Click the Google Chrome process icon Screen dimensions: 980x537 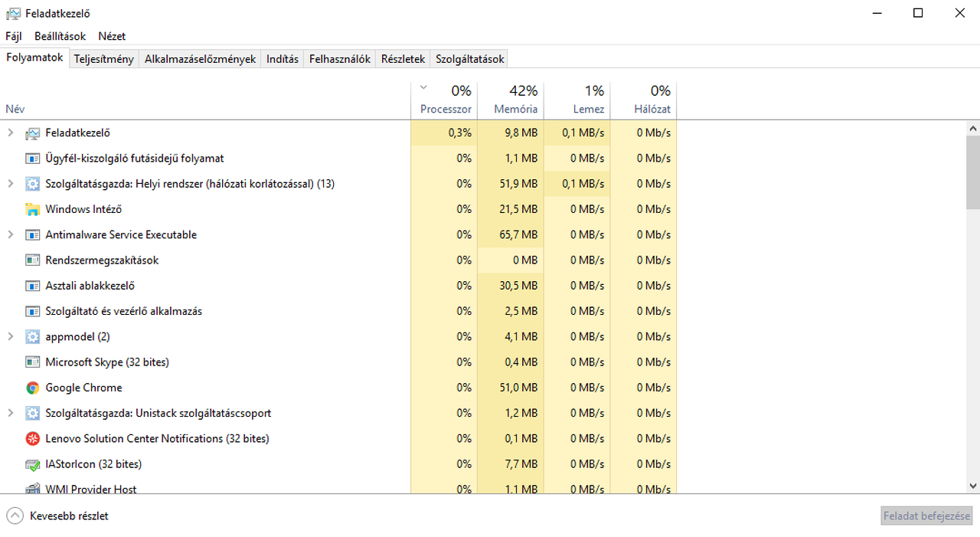(32, 388)
